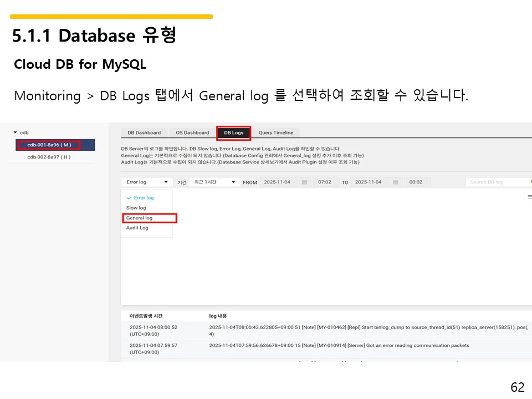
Task: Switch to the OS Dashboard tab
Action: coord(192,132)
